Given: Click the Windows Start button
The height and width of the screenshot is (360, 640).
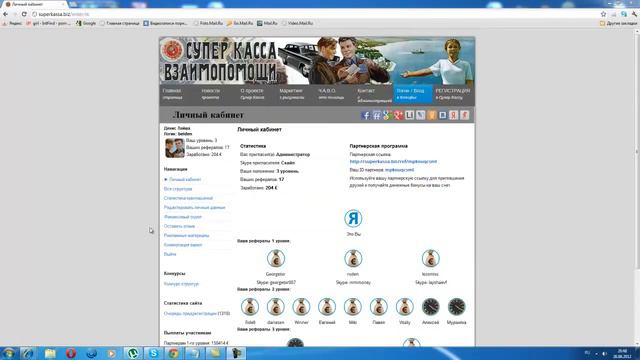Looking at the screenshot, I should point(9,353).
